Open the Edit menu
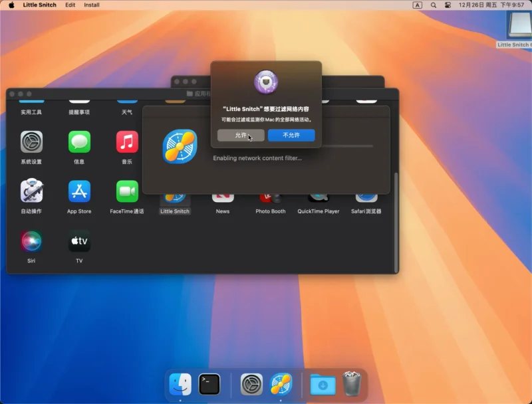This screenshot has height=404, width=532. [x=70, y=5]
